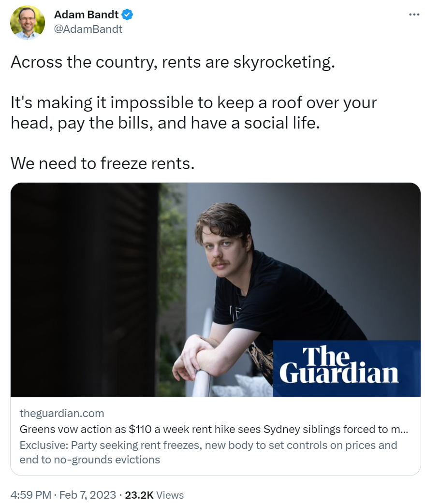The width and height of the screenshot is (425, 504).
Task: Open the theguardian.com domain link
Action: pyautogui.click(x=62, y=413)
